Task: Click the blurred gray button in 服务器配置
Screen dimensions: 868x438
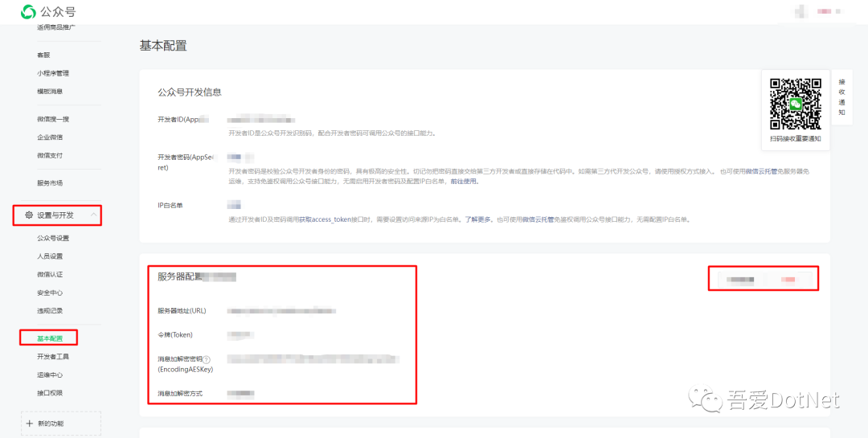Action: 741,280
